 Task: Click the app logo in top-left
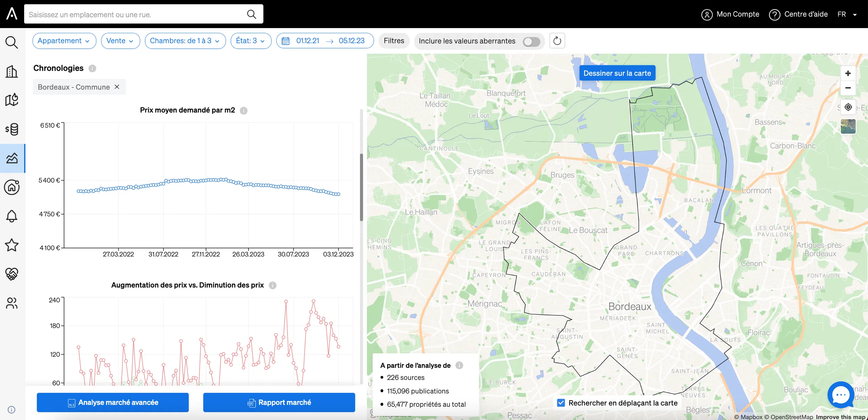(12, 14)
